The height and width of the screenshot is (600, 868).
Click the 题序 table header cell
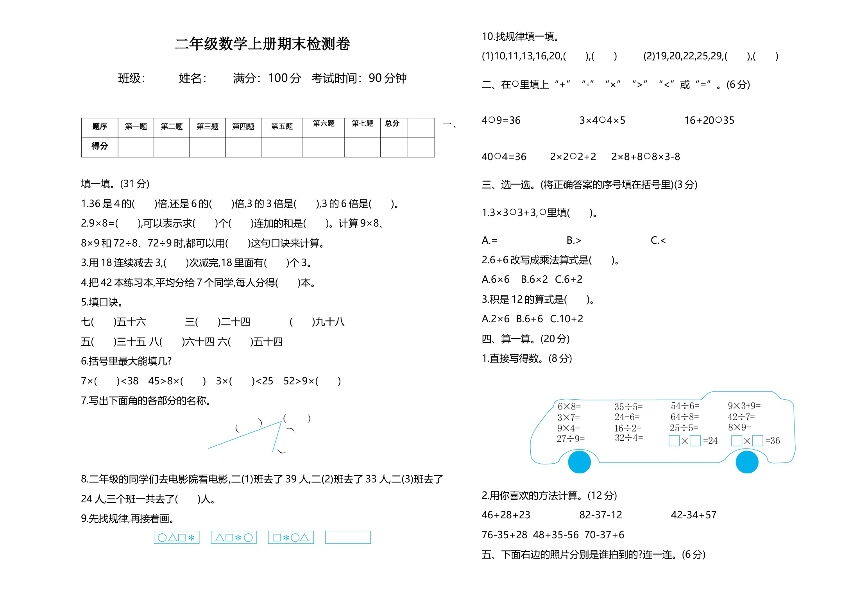pos(100,128)
